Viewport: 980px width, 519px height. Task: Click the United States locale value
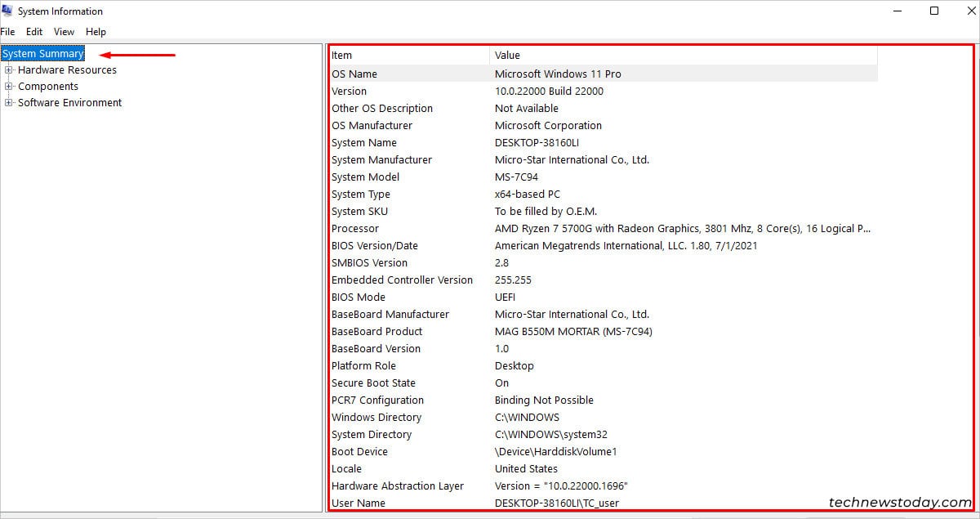[526, 468]
